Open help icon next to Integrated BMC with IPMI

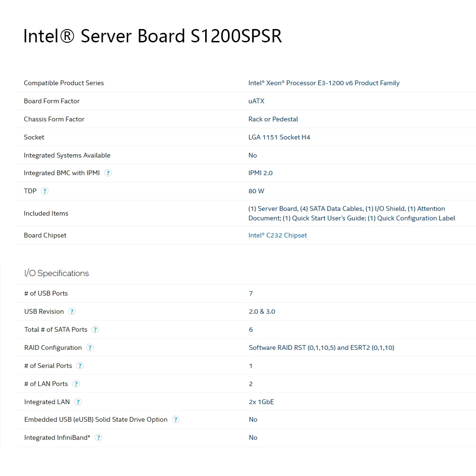click(x=108, y=173)
